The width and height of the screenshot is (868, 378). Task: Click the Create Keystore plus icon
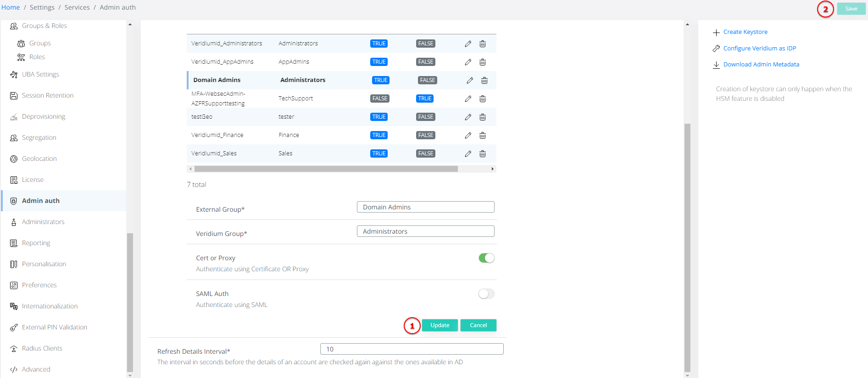(716, 33)
